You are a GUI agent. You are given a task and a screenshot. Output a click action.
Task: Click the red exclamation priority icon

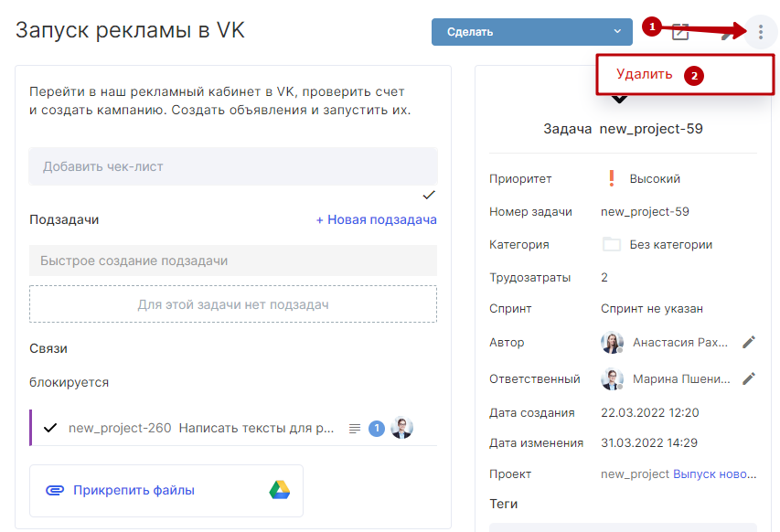(x=612, y=178)
